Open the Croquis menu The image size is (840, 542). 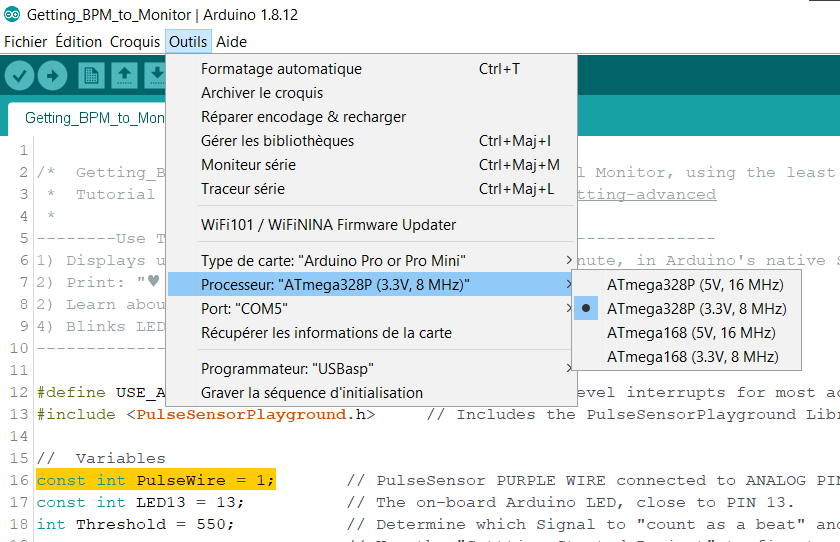(134, 42)
